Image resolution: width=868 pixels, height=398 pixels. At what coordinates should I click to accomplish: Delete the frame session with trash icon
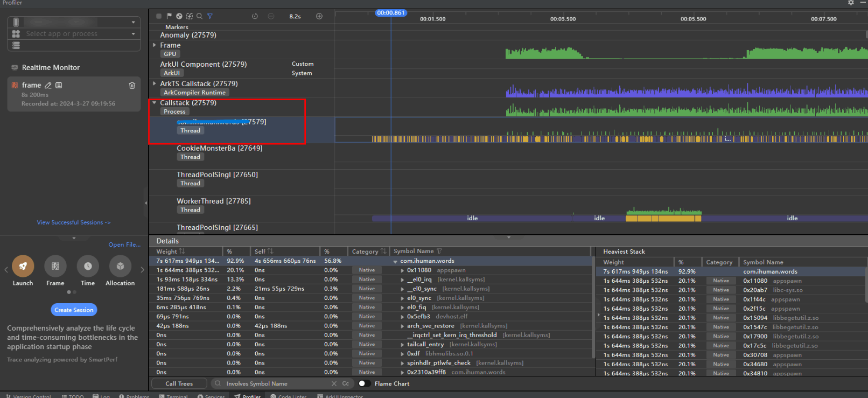132,85
